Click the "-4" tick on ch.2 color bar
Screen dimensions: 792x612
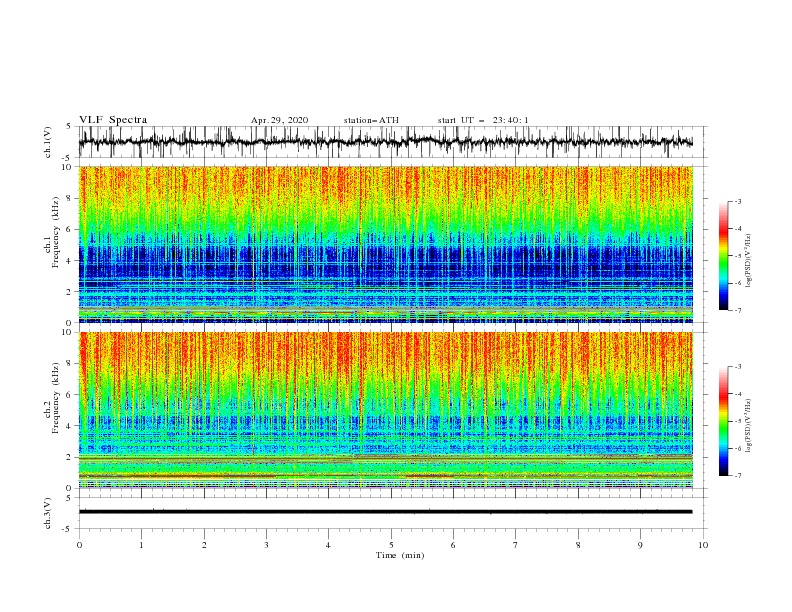coord(738,394)
